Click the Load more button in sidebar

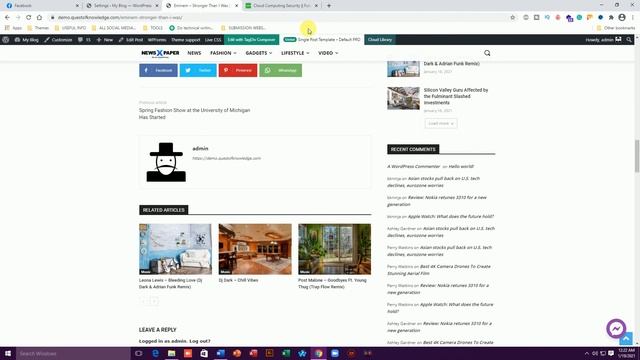[441, 123]
